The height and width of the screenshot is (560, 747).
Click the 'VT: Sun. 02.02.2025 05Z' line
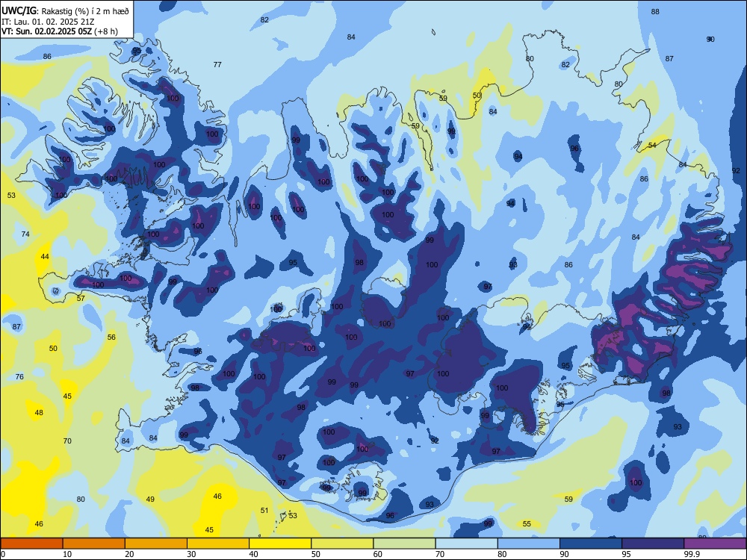click(x=46, y=31)
